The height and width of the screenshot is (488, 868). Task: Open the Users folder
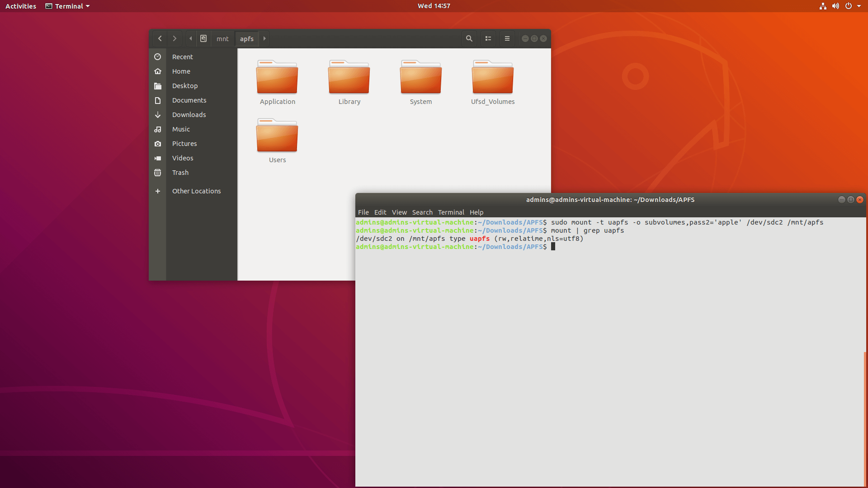pyautogui.click(x=277, y=141)
